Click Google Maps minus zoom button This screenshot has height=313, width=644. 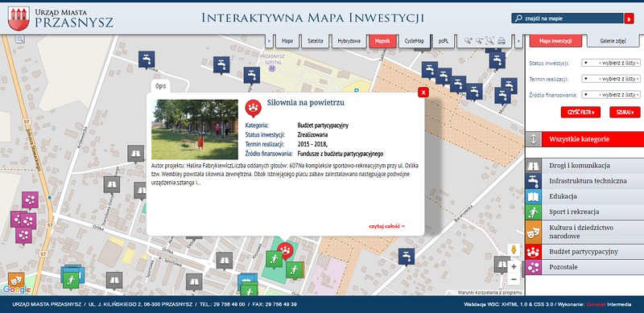tap(514, 280)
